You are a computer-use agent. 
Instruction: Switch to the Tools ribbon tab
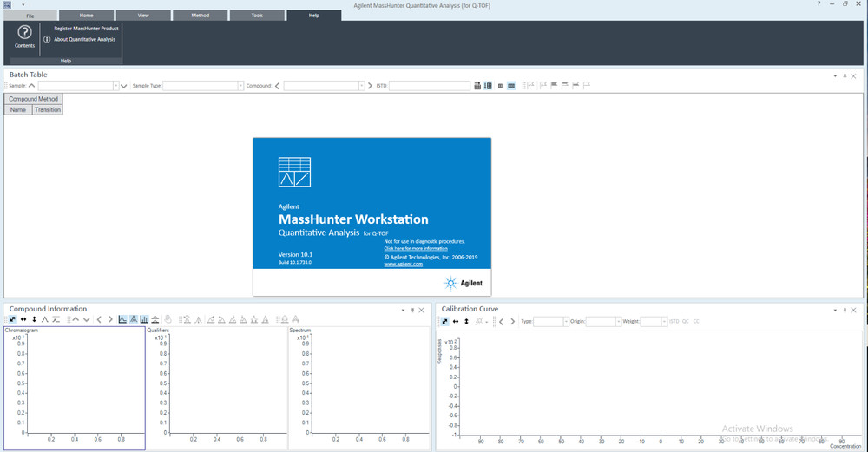[x=258, y=16]
